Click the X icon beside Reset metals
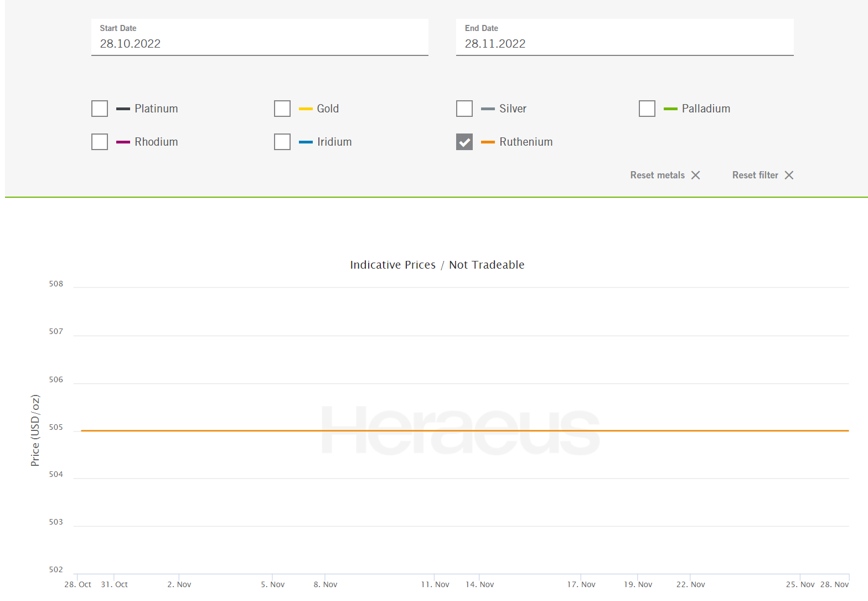Screen dimensions: 868x601 coord(696,175)
